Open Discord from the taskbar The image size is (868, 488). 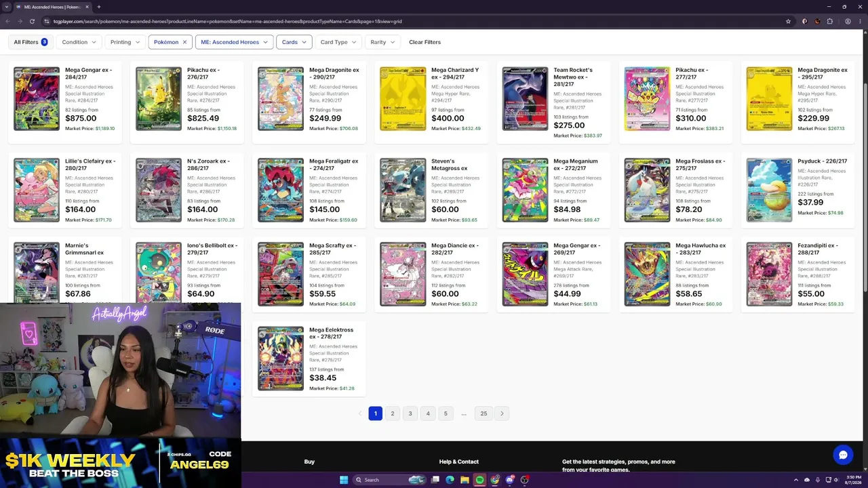[510, 480]
